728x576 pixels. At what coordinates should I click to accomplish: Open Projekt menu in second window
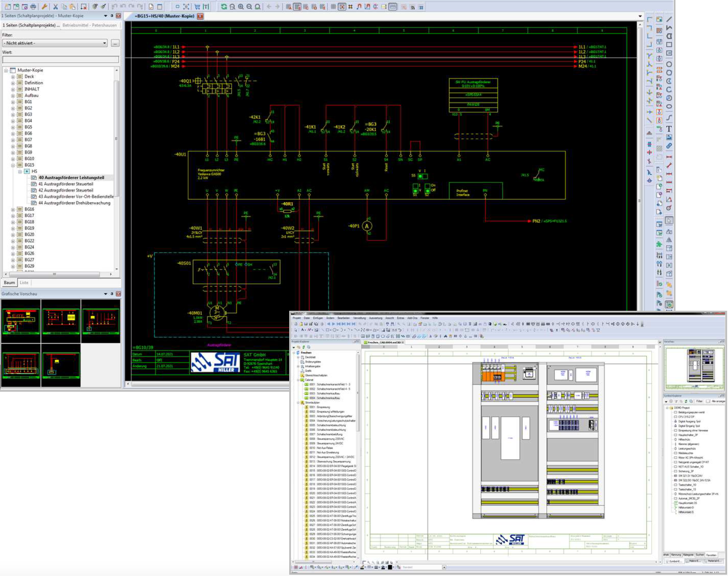click(x=297, y=318)
